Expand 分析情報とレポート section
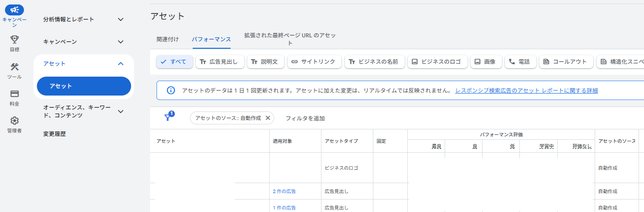Viewport: 644px width, 212px height. (x=120, y=19)
